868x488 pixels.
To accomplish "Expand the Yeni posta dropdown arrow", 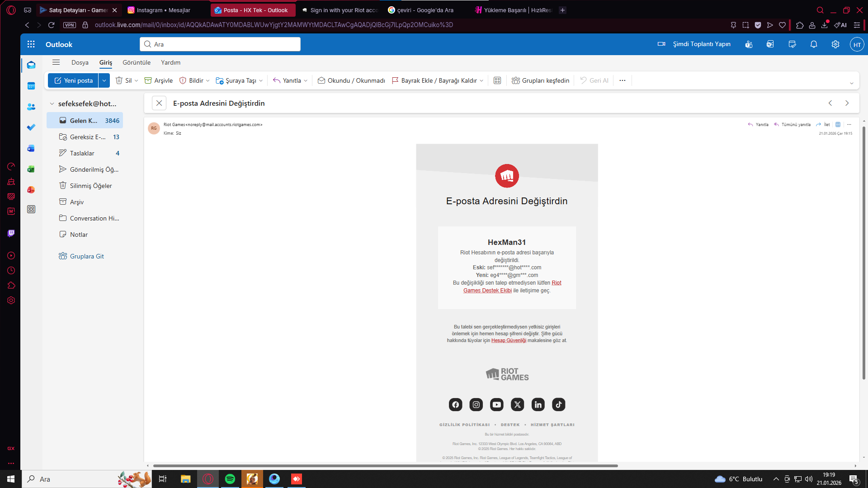I will 104,80.
